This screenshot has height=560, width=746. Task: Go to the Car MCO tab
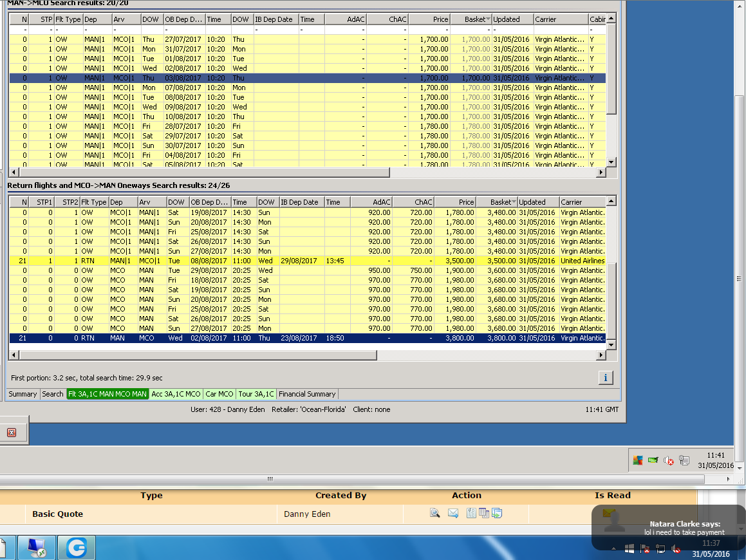[x=219, y=394]
